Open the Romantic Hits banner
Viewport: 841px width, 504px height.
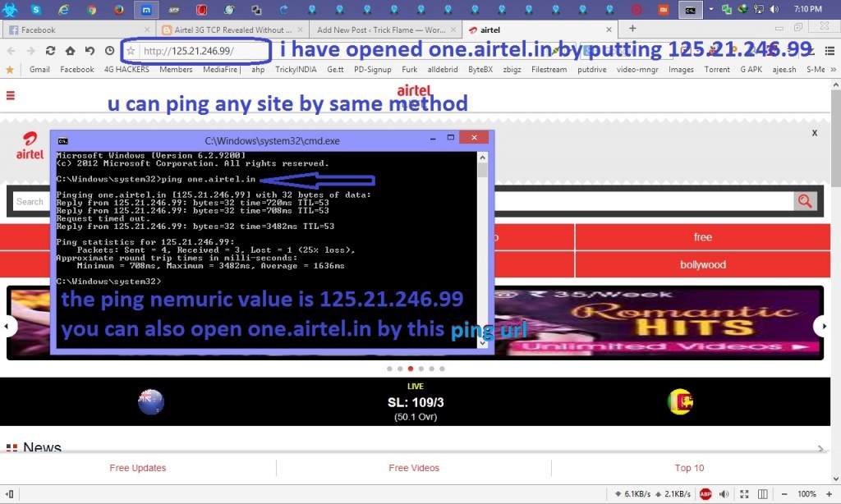coord(659,323)
